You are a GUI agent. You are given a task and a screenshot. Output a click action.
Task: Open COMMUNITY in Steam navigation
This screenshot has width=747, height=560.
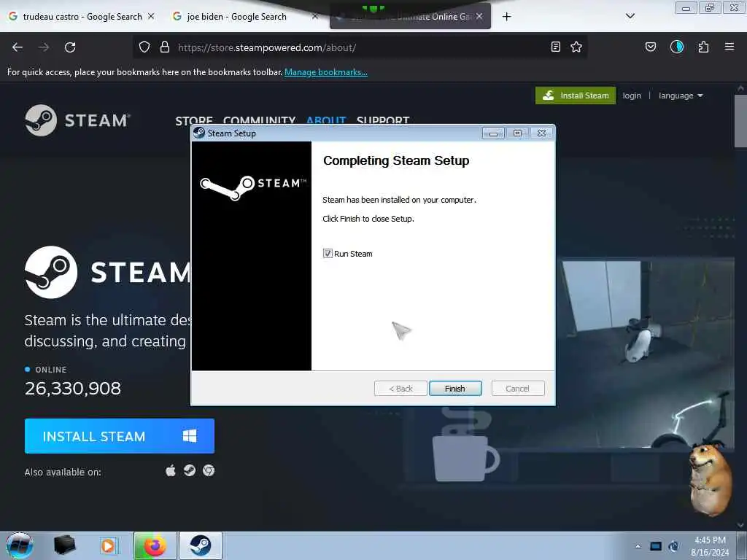[259, 120]
